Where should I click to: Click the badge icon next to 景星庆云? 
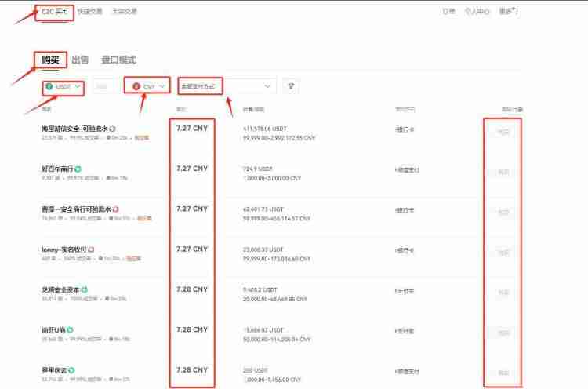click(x=69, y=369)
